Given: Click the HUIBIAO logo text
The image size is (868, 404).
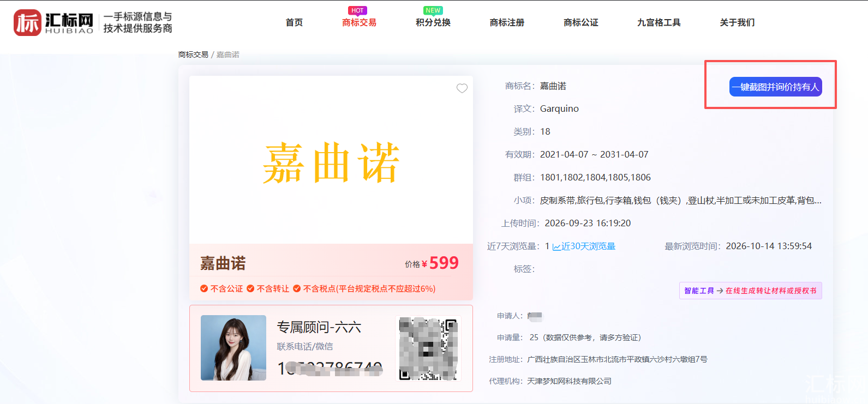Looking at the screenshot, I should pyautogui.click(x=69, y=31).
